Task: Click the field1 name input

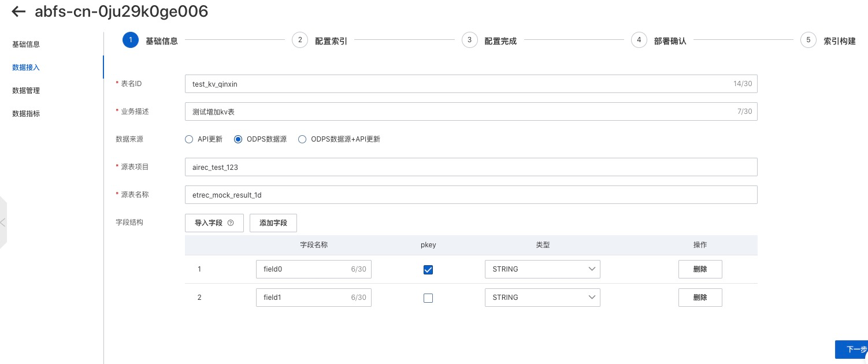Action: tap(314, 298)
